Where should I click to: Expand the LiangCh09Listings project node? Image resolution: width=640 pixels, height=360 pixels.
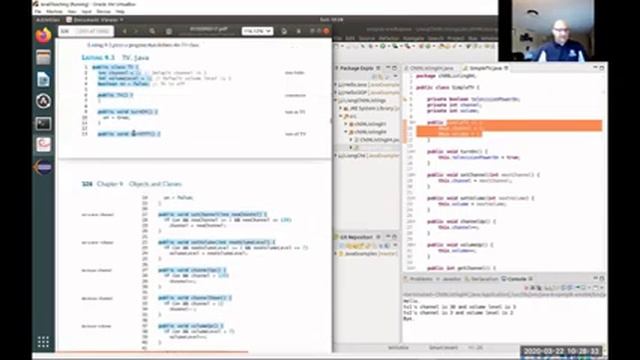point(337,100)
